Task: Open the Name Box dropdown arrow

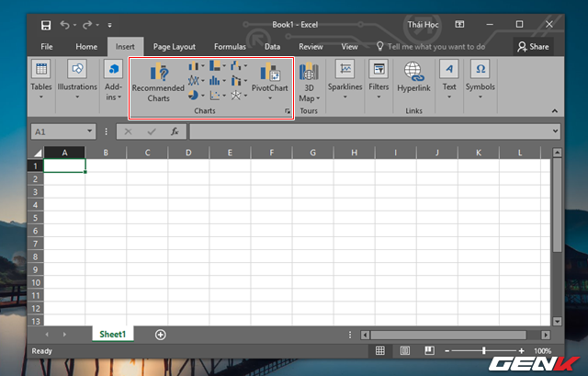Action: [89, 131]
